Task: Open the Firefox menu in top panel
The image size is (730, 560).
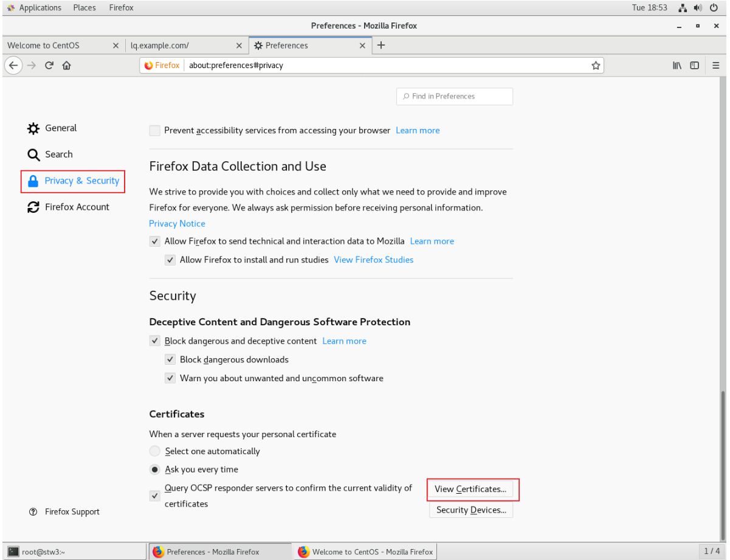Action: coord(122,8)
